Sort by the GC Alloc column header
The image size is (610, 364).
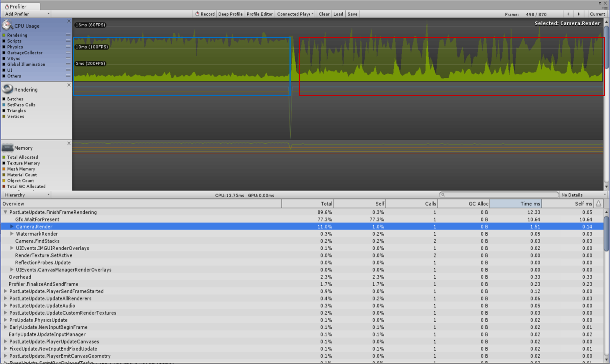point(464,204)
